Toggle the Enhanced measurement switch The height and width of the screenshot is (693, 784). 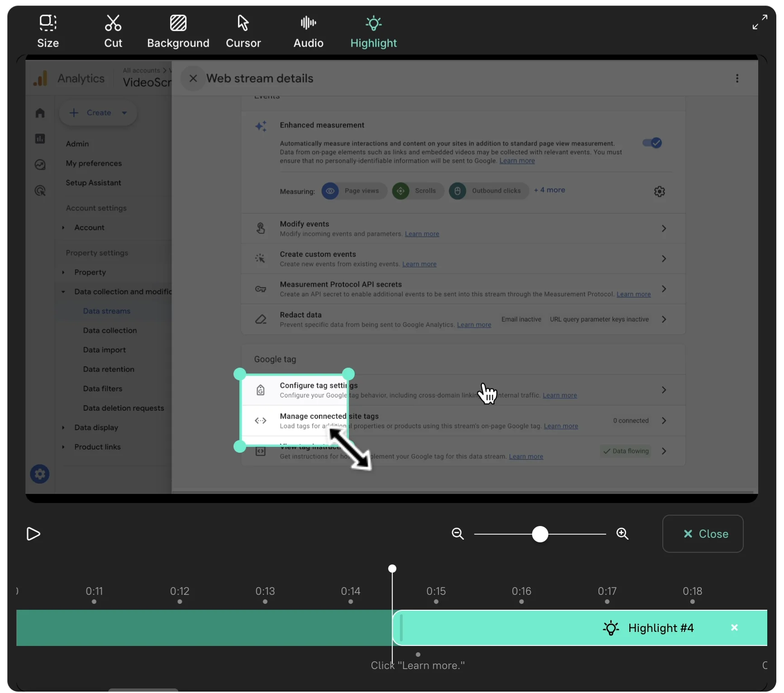click(652, 143)
